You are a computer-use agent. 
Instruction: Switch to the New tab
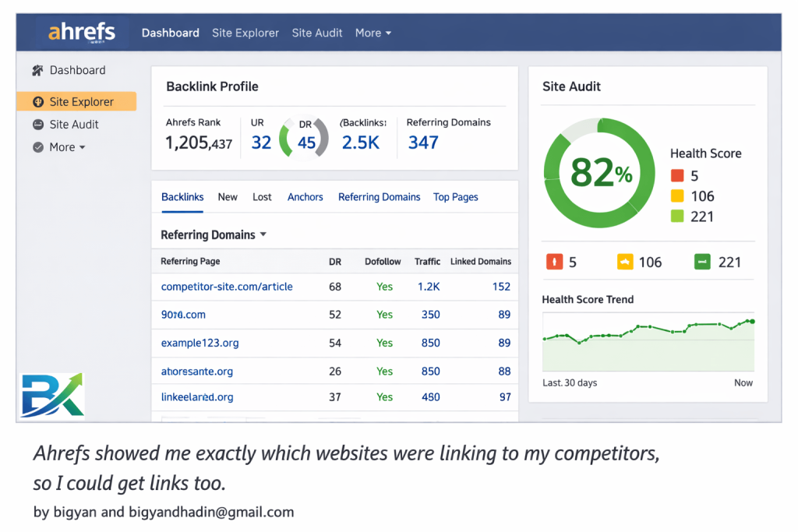(x=228, y=197)
